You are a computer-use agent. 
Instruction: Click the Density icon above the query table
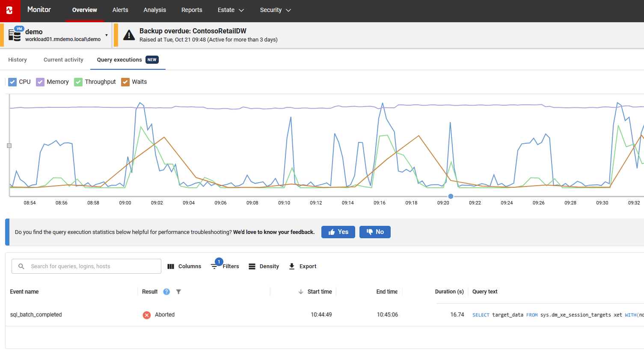pos(252,266)
